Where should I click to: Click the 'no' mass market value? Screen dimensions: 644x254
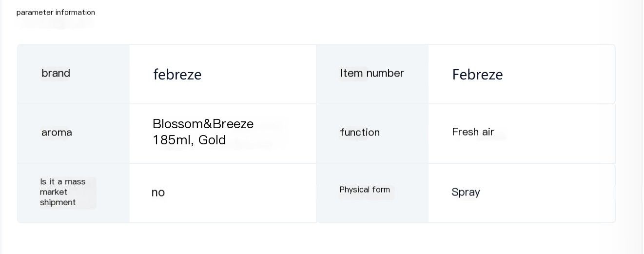pos(158,193)
